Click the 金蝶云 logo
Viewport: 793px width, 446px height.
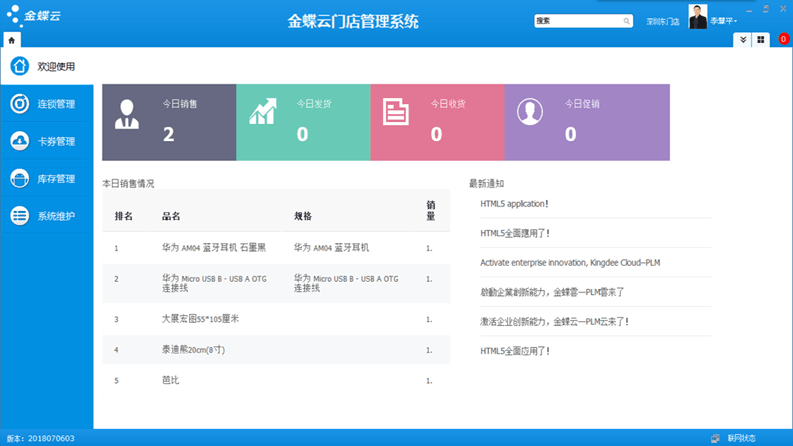(x=33, y=16)
